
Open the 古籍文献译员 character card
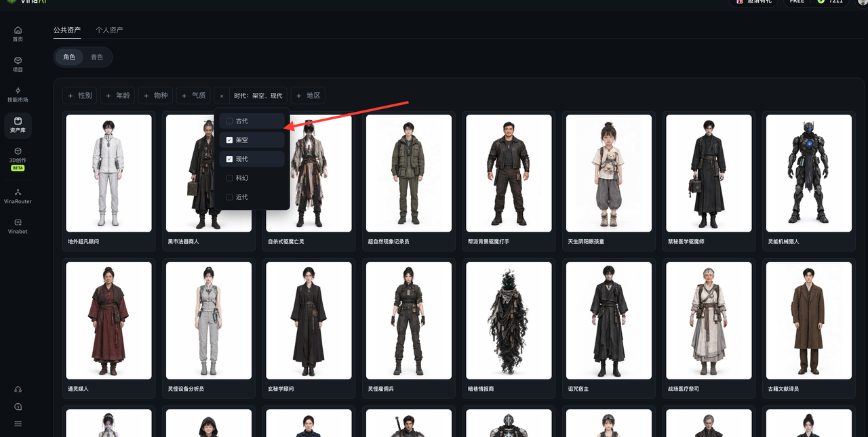pos(809,329)
